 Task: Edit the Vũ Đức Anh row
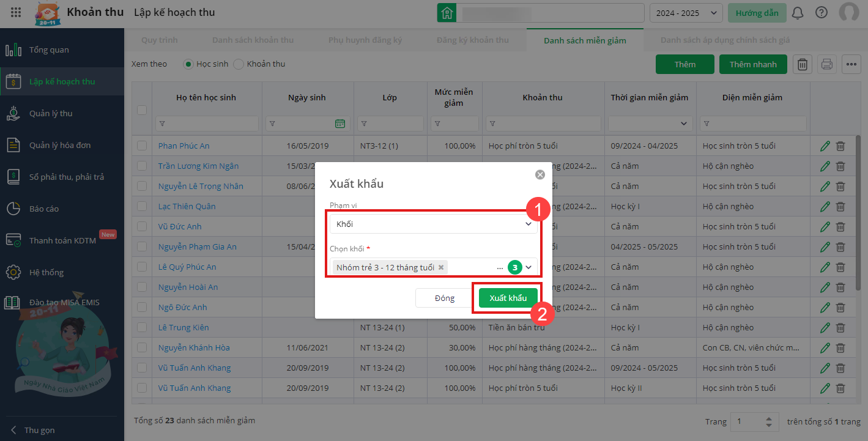825,227
